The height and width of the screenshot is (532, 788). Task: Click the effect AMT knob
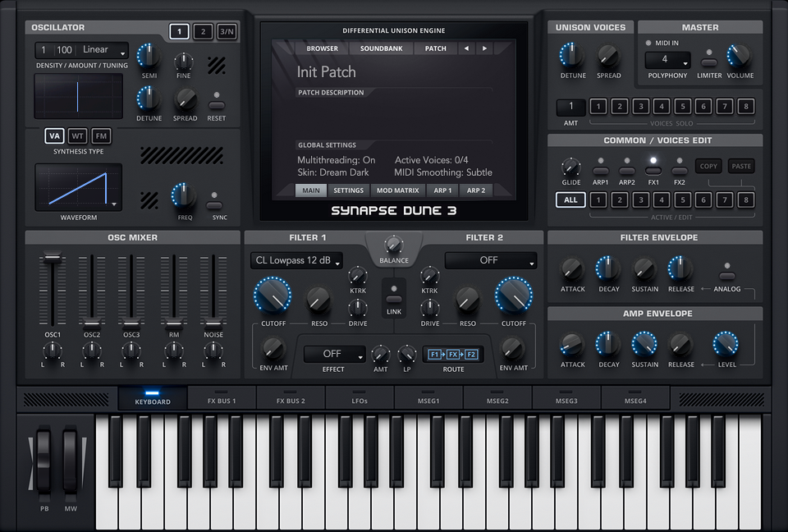pyautogui.click(x=380, y=355)
